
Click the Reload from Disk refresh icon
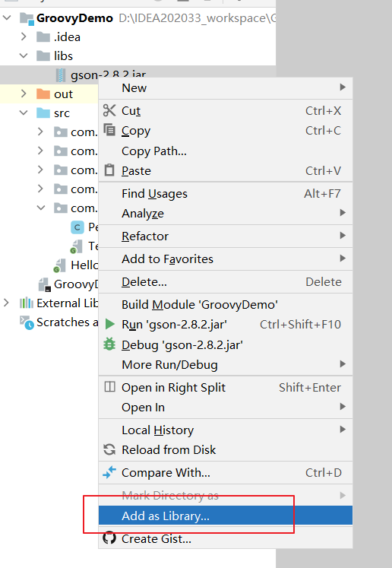click(109, 449)
